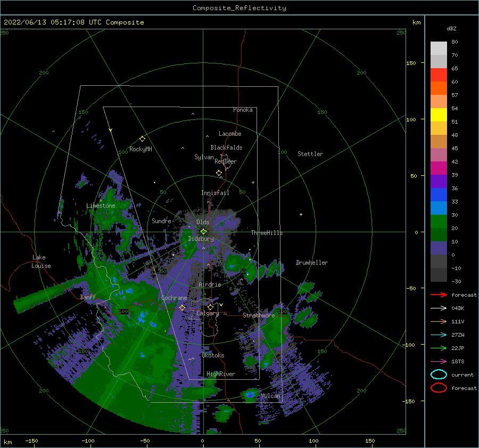Click the yellow diamond marker above Calgary
This screenshot has width=479, height=448.
(210, 307)
